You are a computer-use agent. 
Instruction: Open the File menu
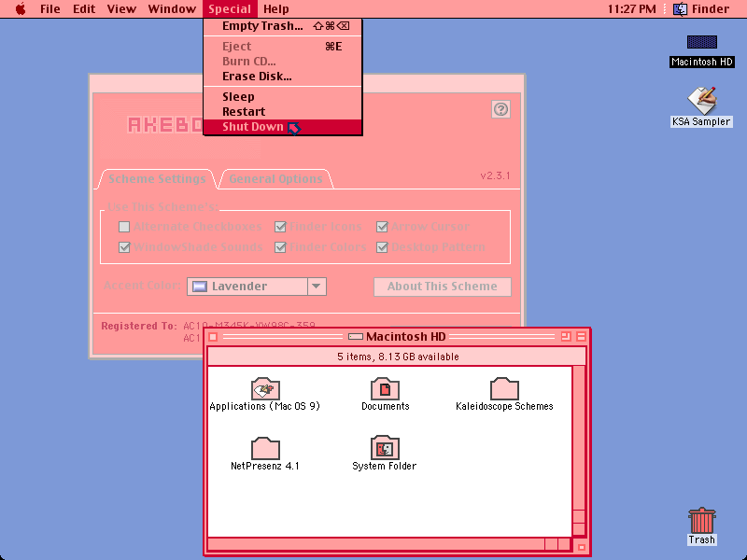pyautogui.click(x=50, y=8)
